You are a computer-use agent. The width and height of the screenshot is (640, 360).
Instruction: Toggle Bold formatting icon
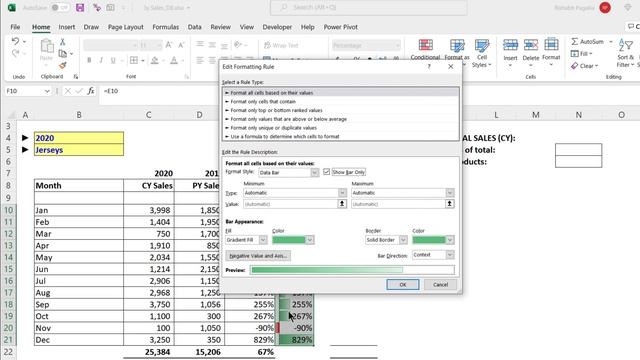point(89,60)
